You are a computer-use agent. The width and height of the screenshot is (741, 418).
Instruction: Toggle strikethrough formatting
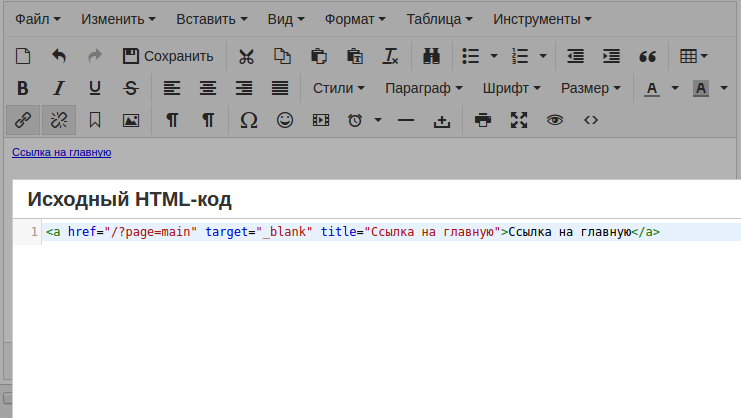[x=131, y=88]
